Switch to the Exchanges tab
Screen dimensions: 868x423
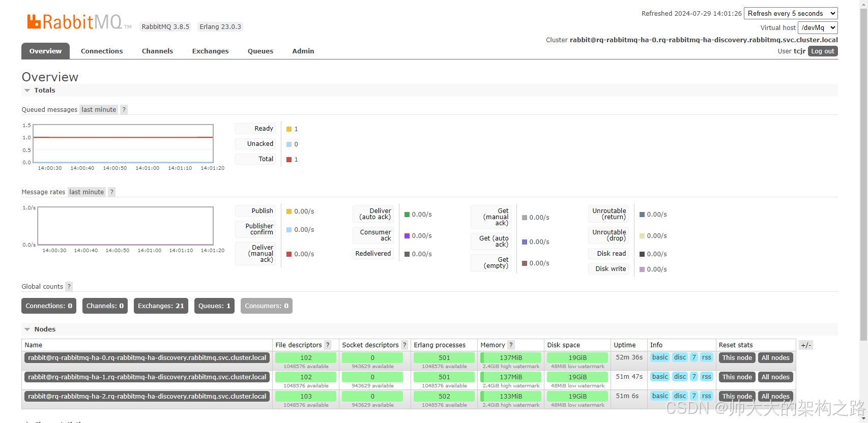coord(210,51)
